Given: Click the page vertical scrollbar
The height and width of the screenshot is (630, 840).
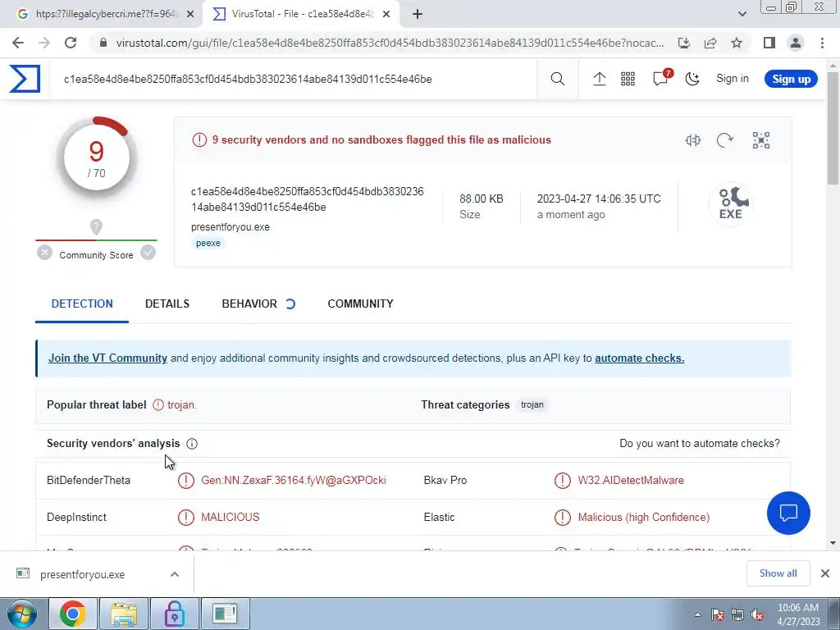Looking at the screenshot, I should pyautogui.click(x=833, y=129).
